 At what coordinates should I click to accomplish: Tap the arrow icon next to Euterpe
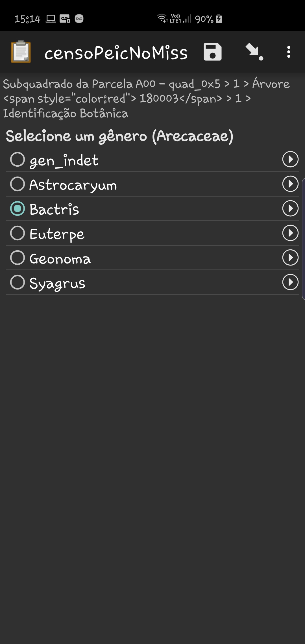(290, 233)
